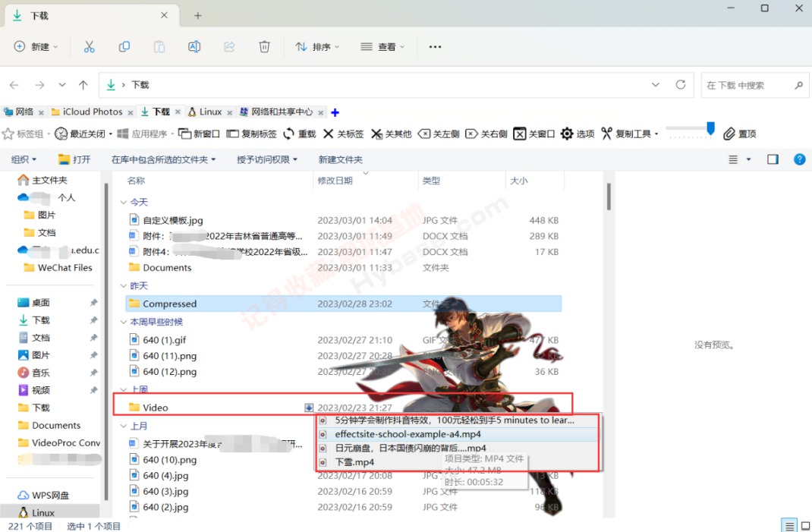Close the iCloud Photos tab
Viewport: 812px width, 532px height.
pos(131,112)
